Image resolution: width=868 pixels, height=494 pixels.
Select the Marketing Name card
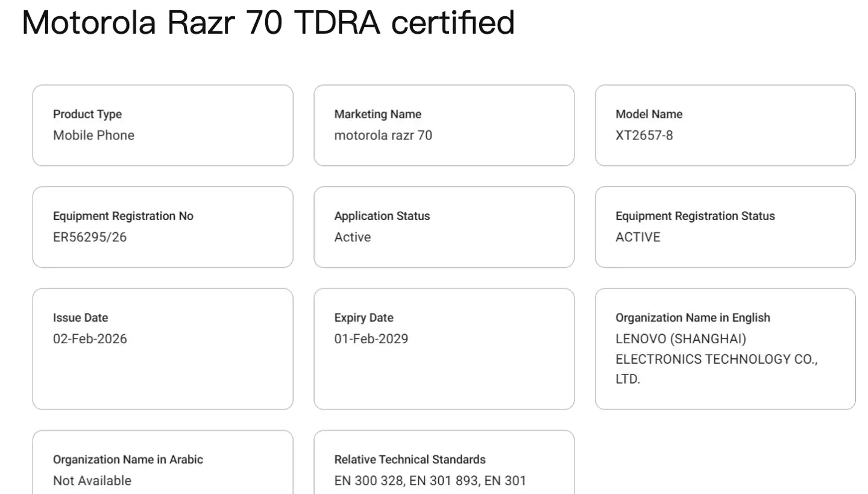coord(444,125)
